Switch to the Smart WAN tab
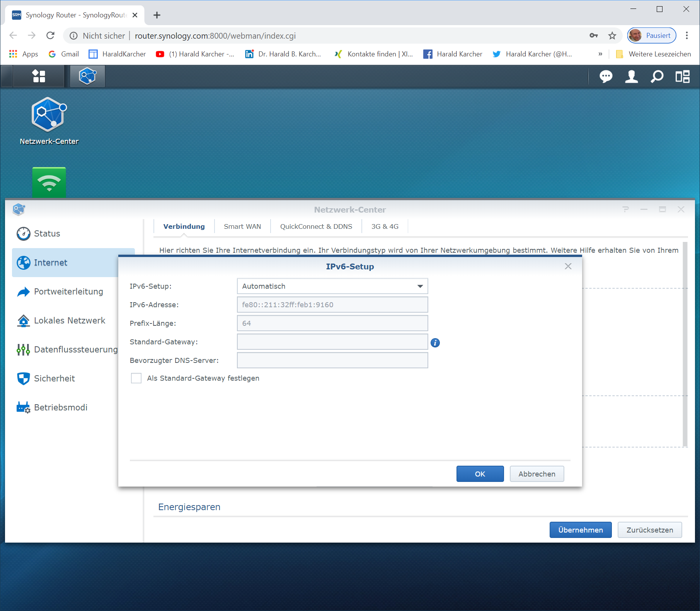 (x=242, y=226)
